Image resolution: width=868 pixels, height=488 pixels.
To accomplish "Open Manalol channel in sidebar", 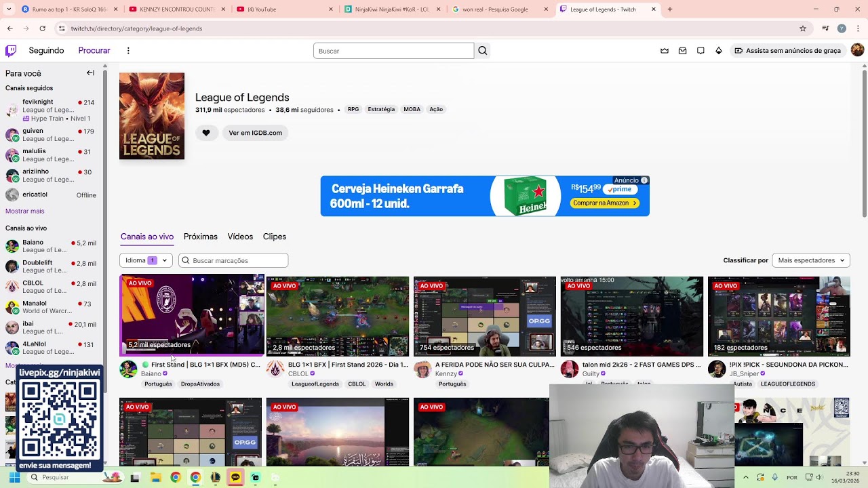I will [51, 308].
